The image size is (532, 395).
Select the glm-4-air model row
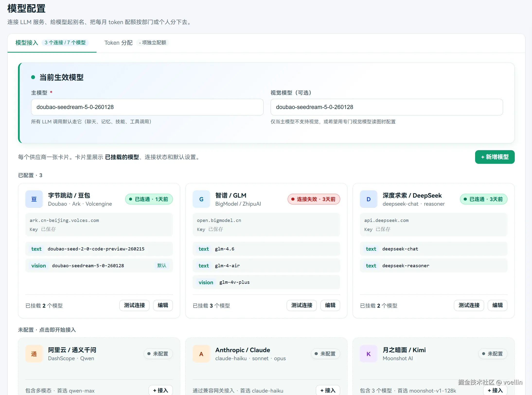[x=266, y=266]
